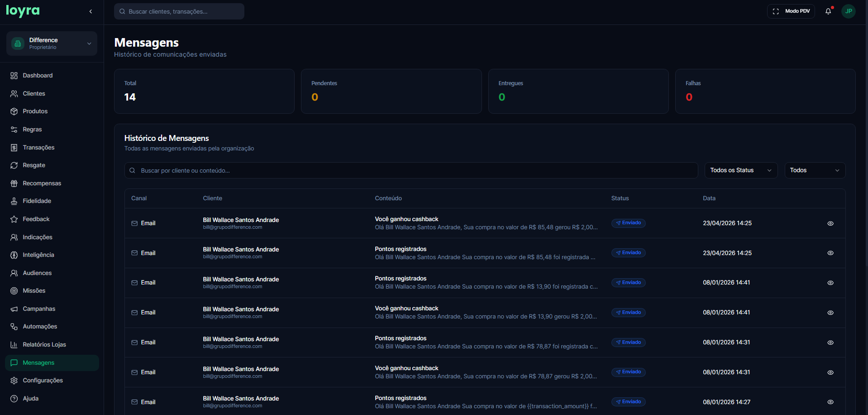
Task: Open the JP user avatar menu
Action: pyautogui.click(x=849, y=11)
